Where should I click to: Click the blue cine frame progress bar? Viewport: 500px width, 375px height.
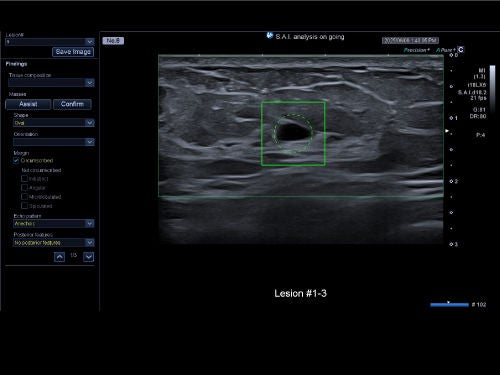(x=449, y=304)
